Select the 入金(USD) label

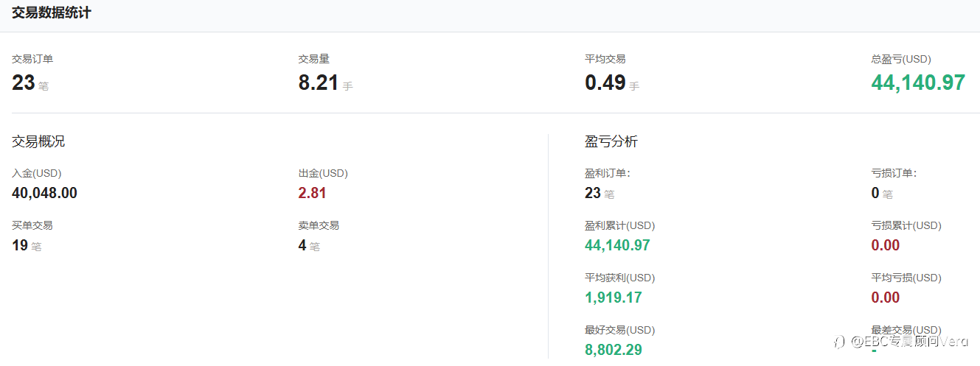(x=37, y=173)
